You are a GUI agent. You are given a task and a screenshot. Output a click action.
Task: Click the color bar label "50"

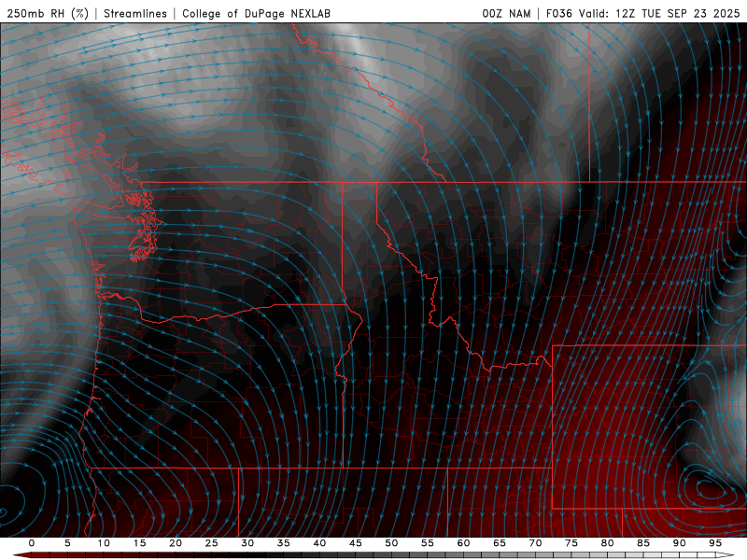391,543
